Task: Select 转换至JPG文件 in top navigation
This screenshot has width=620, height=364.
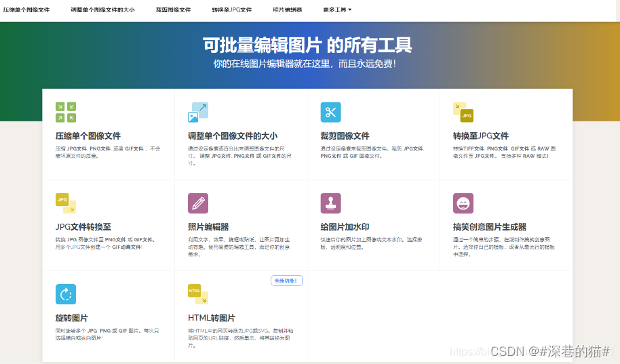Action: click(232, 10)
